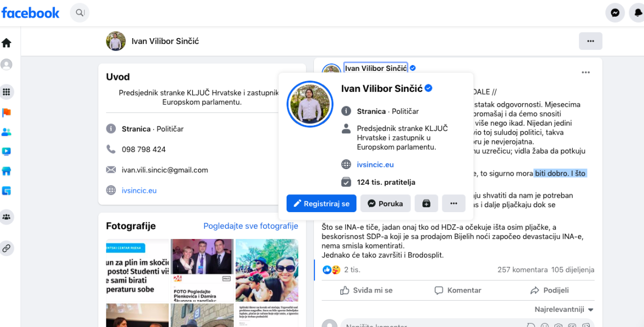The image size is (644, 327).
Task: Click Pogledajte sve fotografije link
Action: tap(251, 226)
